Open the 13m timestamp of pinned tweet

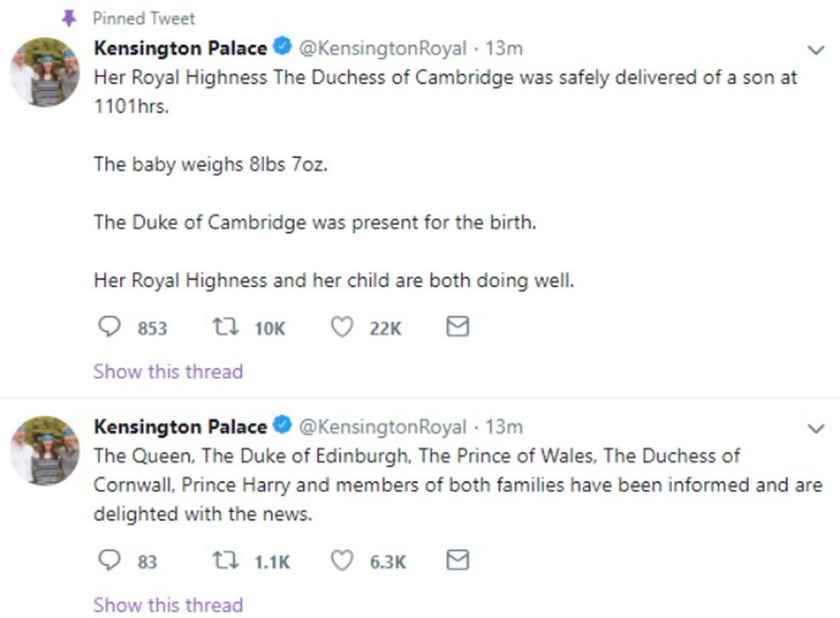point(504,48)
